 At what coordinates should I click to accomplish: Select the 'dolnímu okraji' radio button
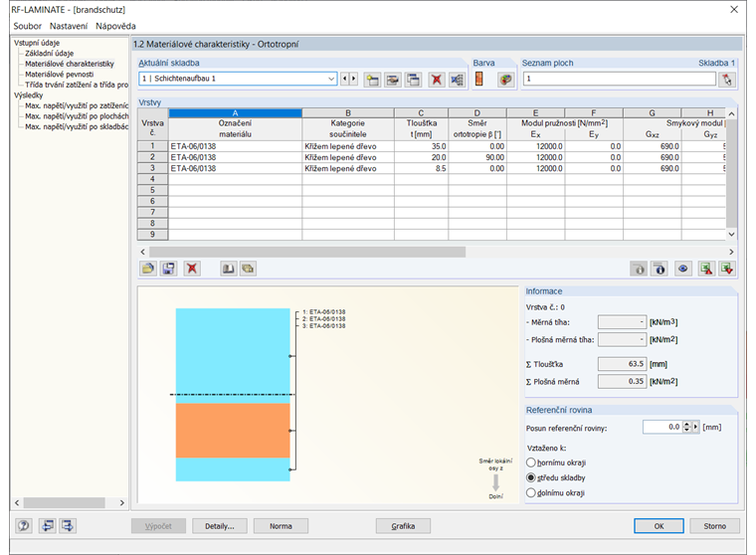[531, 492]
